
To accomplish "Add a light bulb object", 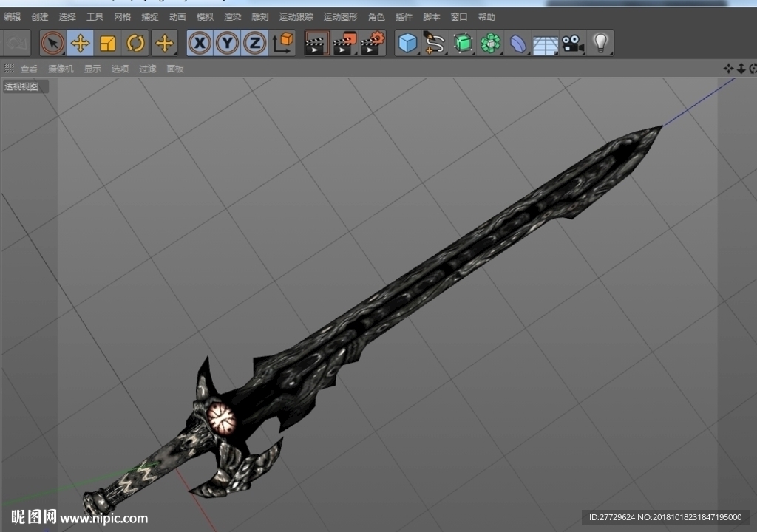I will point(600,44).
